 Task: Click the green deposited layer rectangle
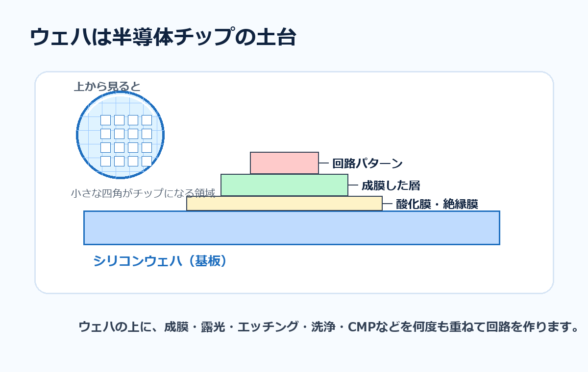point(284,185)
